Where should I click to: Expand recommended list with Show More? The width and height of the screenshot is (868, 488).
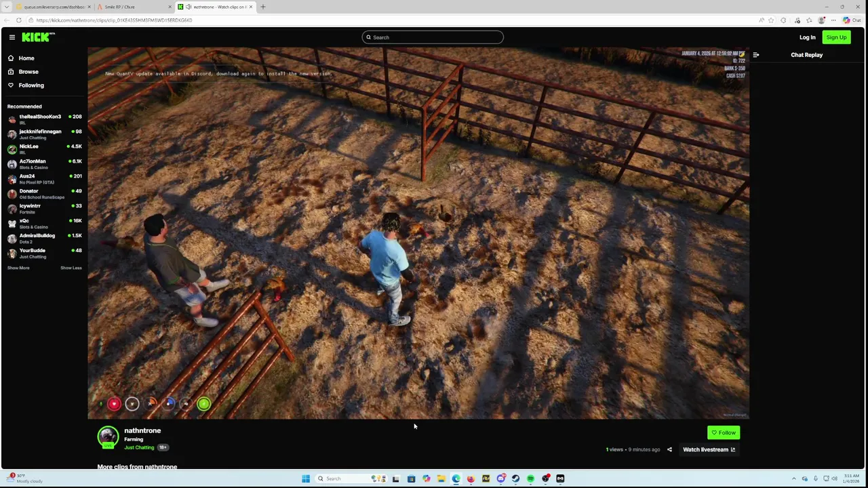[18, 268]
